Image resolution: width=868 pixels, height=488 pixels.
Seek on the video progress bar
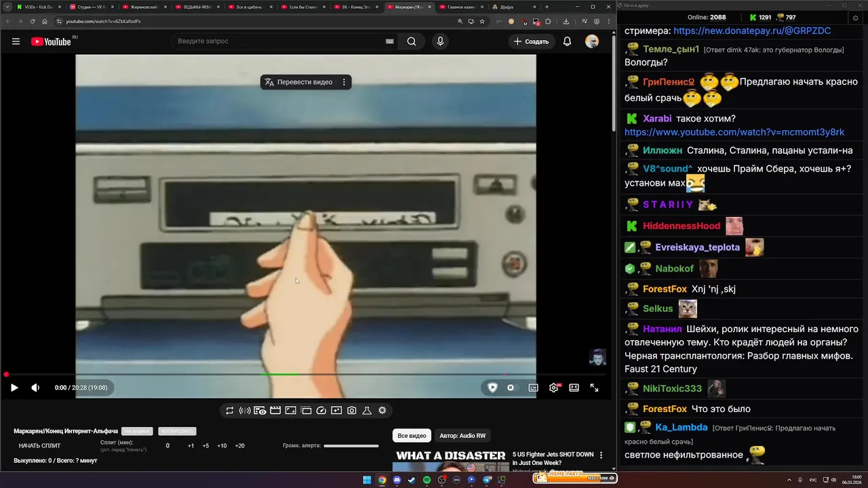[305, 374]
